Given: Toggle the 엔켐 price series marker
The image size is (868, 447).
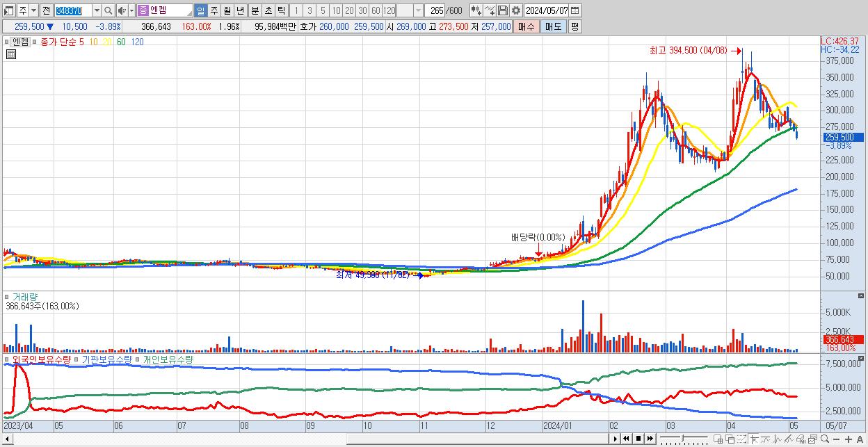Looking at the screenshot, I should (7, 42).
